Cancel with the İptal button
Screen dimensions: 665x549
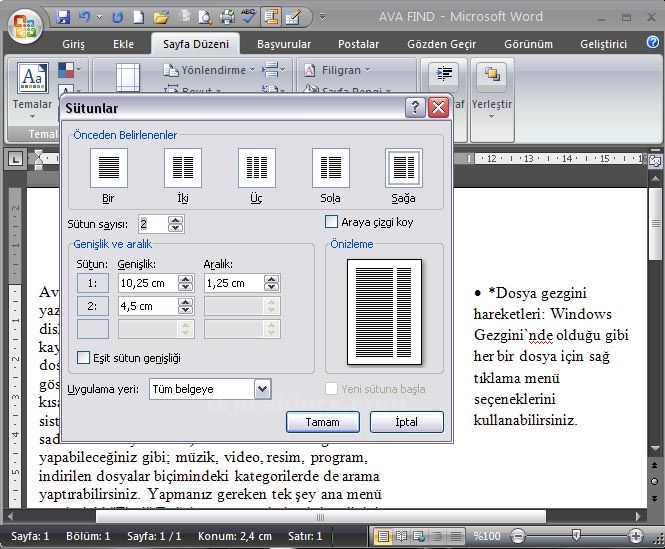click(407, 422)
